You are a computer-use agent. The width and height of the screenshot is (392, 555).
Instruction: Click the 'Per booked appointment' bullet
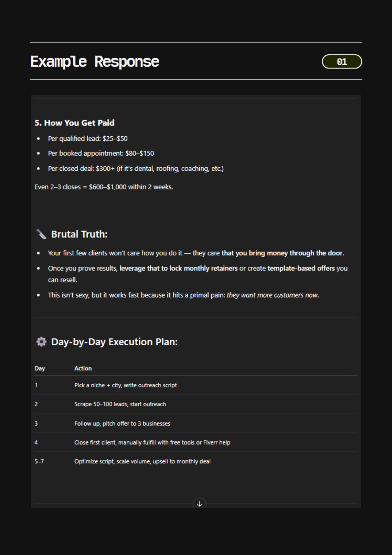tap(101, 153)
